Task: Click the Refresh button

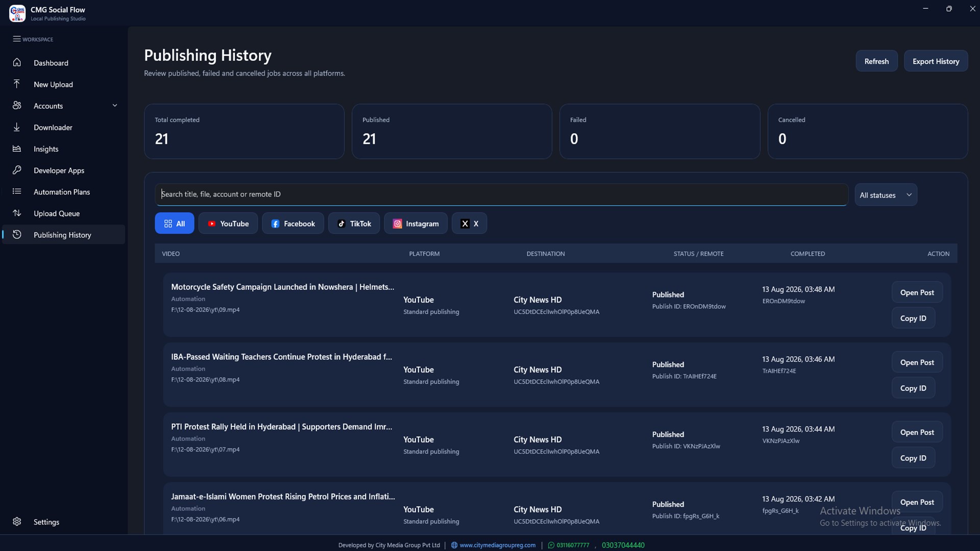Action: click(876, 61)
